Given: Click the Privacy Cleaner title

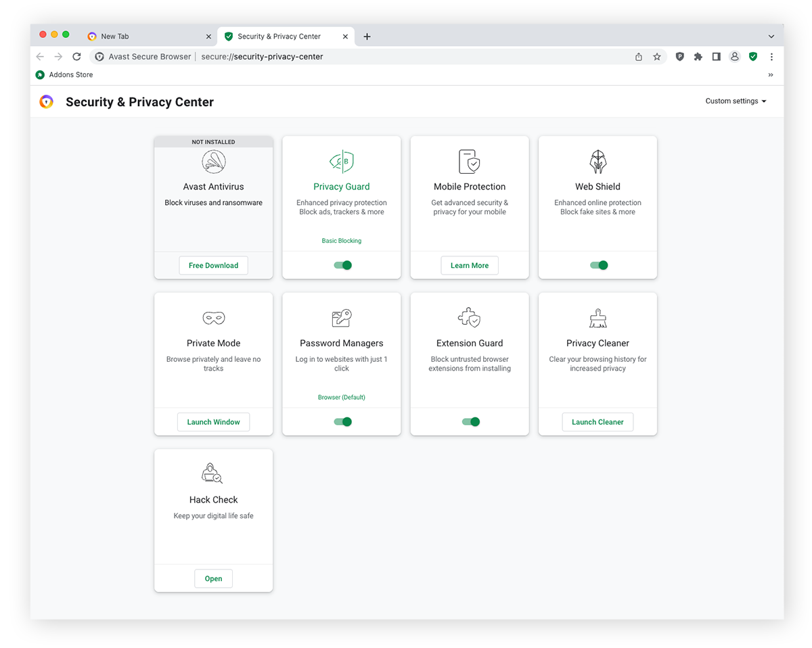Looking at the screenshot, I should 597,343.
